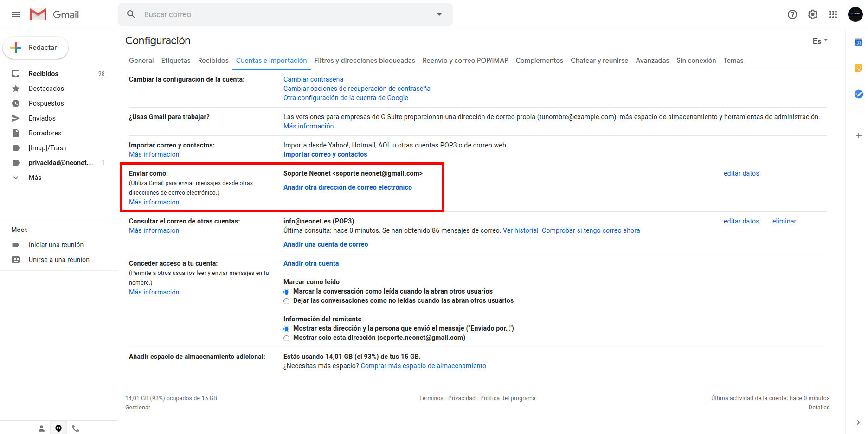Open the settings gear icon
The image size is (868, 434).
(812, 14)
